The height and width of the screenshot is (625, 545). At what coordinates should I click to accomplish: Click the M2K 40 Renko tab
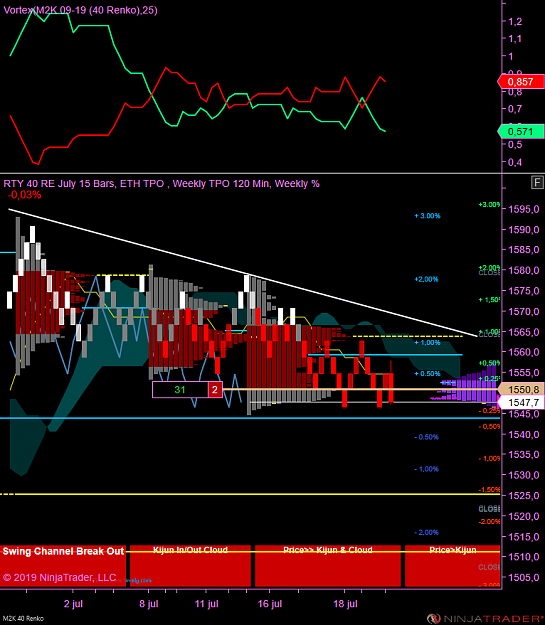[23, 619]
